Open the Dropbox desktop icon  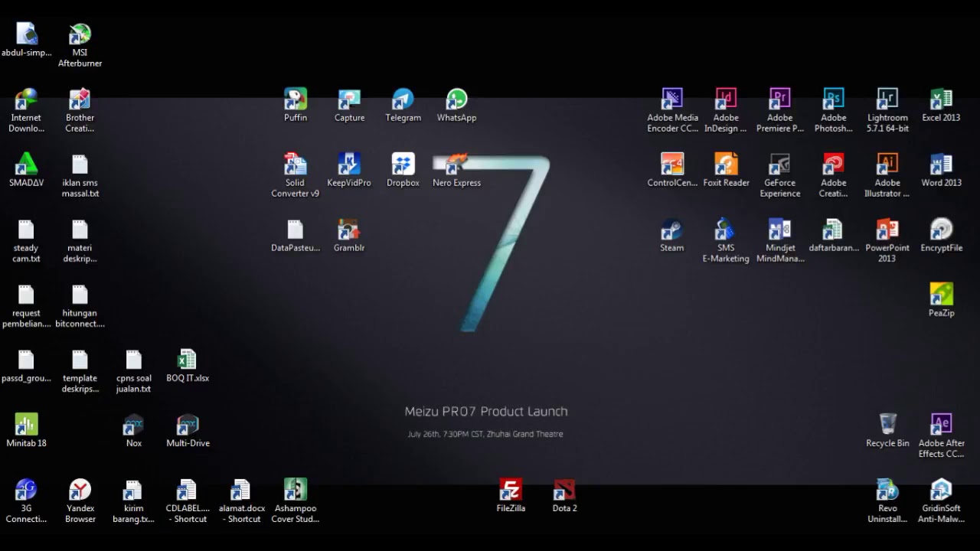tap(403, 165)
